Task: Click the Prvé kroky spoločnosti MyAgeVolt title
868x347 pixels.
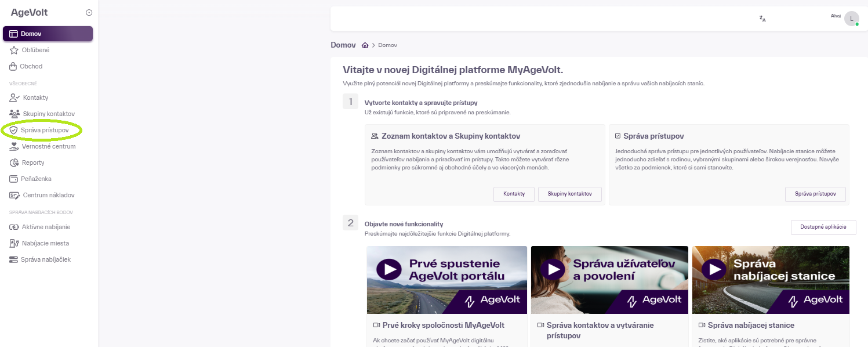Action: 444,325
